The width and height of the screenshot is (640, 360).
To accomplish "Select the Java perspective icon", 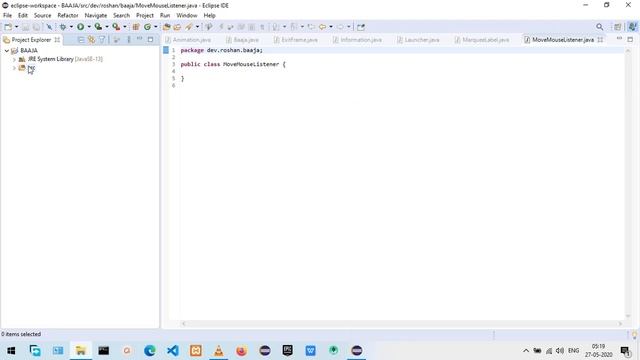I will [632, 27].
